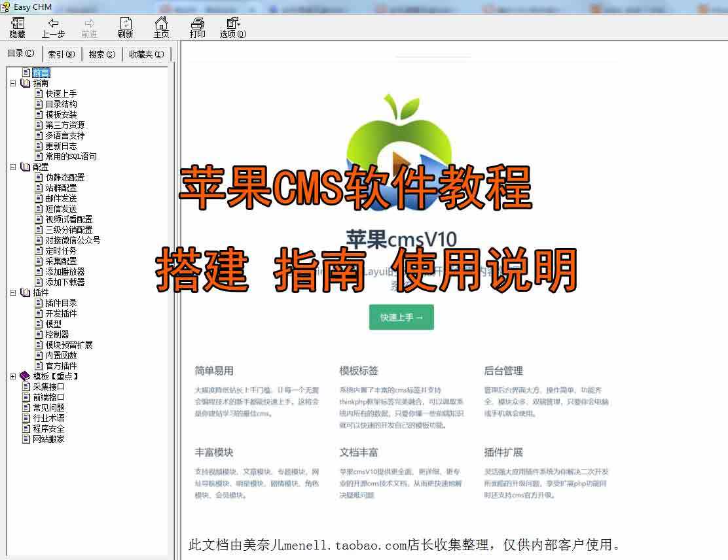Click the page icon beside 定时任务

point(39,251)
